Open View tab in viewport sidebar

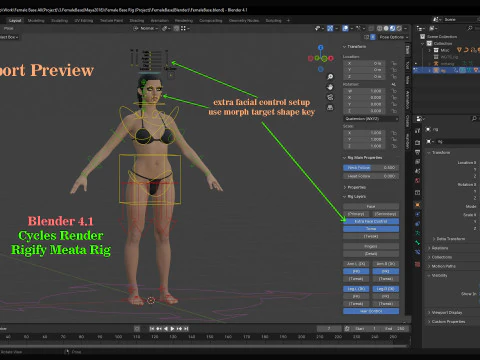(407, 80)
